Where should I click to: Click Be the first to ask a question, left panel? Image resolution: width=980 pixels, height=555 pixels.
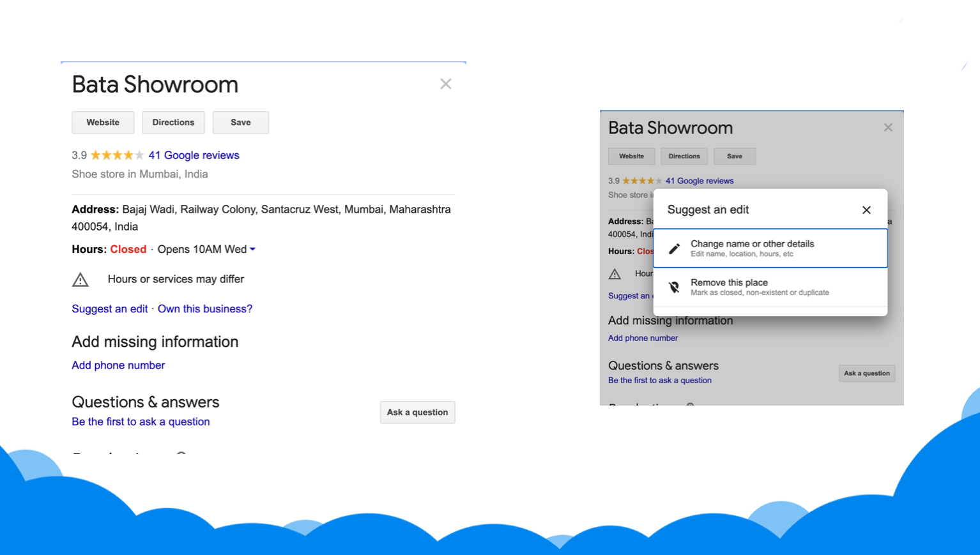(x=141, y=422)
